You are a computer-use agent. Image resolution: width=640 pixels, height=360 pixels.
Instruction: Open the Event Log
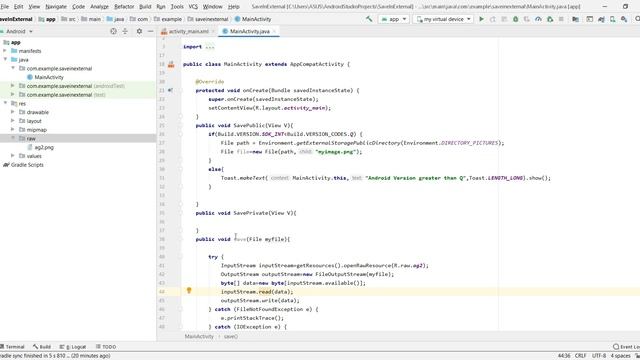(627, 347)
